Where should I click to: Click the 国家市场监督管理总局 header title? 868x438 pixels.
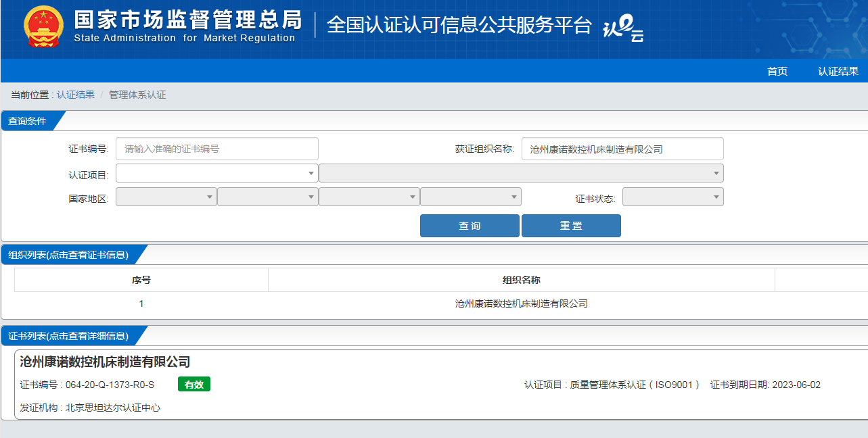pos(188,19)
